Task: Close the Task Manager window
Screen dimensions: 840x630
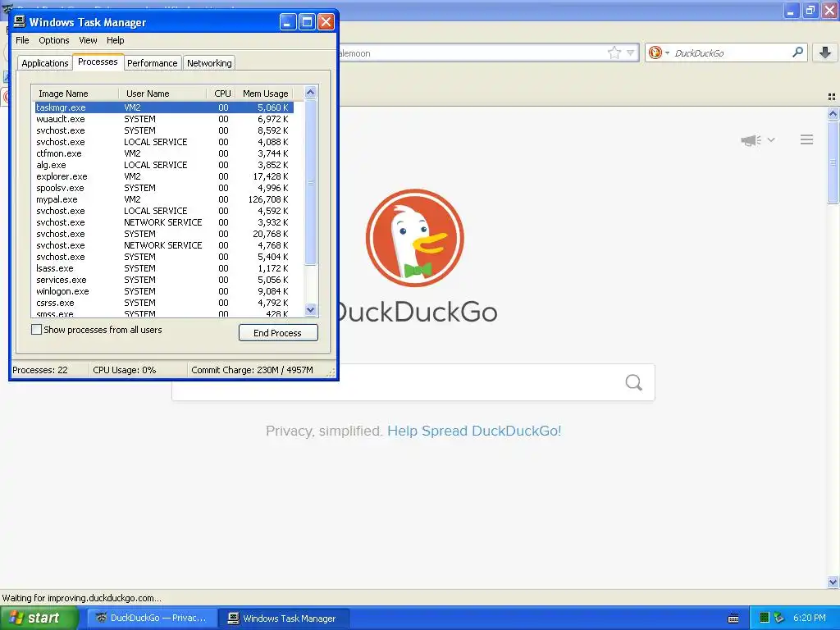Action: pos(326,22)
